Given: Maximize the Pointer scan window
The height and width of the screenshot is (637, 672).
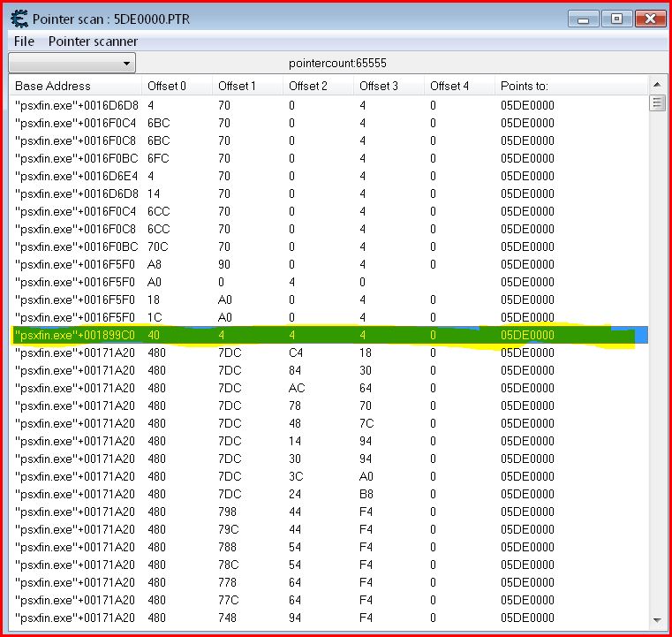Looking at the screenshot, I should pos(615,18).
